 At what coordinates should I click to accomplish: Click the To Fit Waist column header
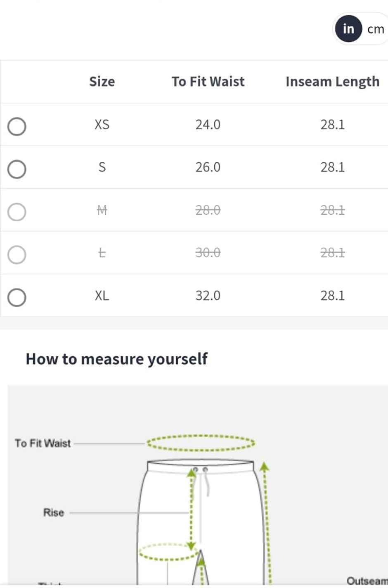click(x=208, y=82)
